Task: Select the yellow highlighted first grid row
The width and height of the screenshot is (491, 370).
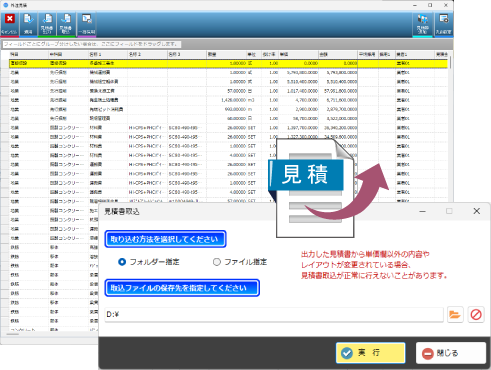Action: tap(228, 63)
